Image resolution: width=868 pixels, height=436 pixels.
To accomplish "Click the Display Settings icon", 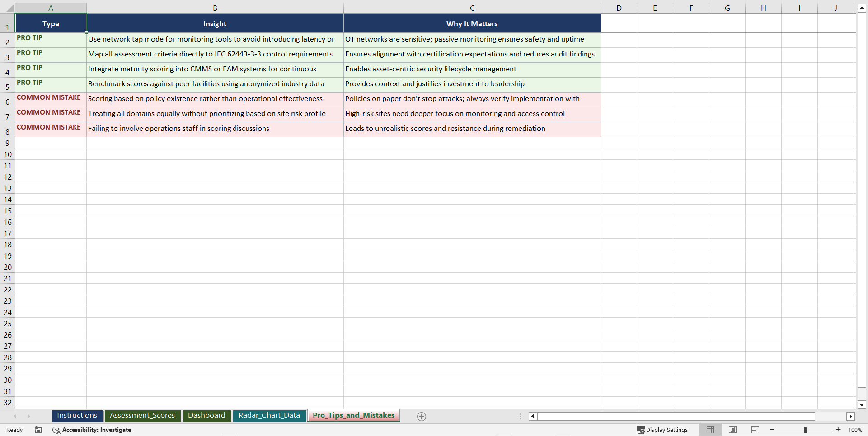I will click(x=662, y=430).
